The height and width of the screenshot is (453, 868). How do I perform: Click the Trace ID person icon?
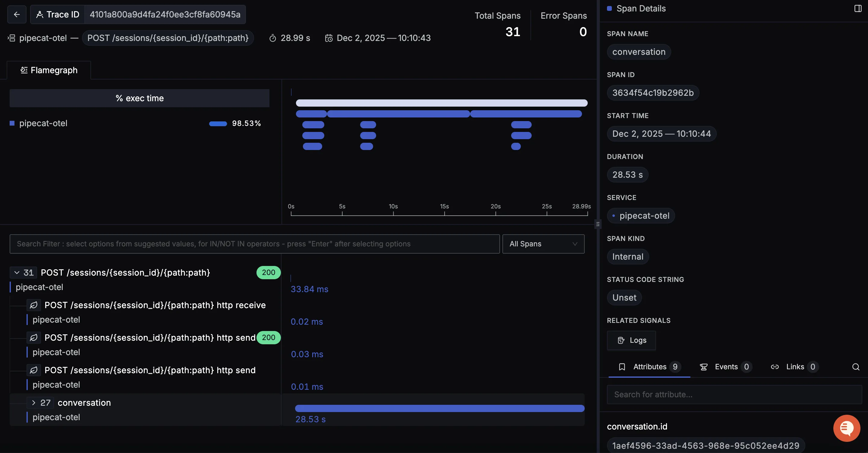[40, 14]
